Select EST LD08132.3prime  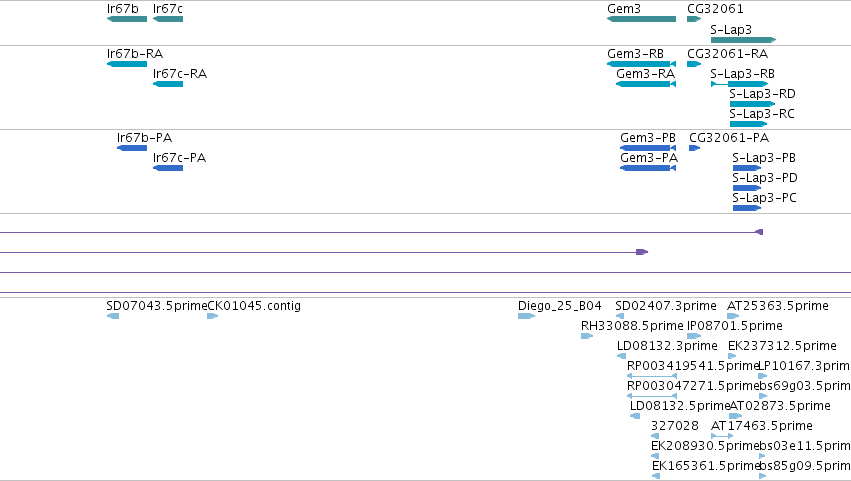[622, 357]
